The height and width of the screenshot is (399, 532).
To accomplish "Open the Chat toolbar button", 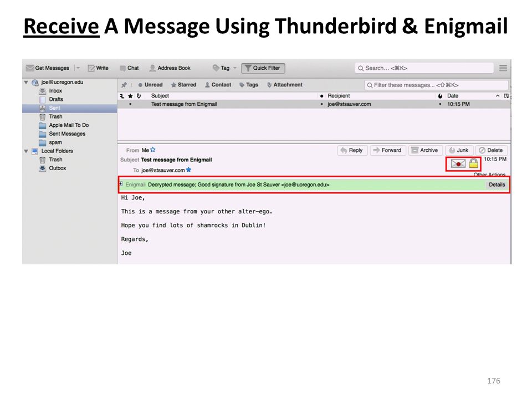I will click(x=129, y=68).
